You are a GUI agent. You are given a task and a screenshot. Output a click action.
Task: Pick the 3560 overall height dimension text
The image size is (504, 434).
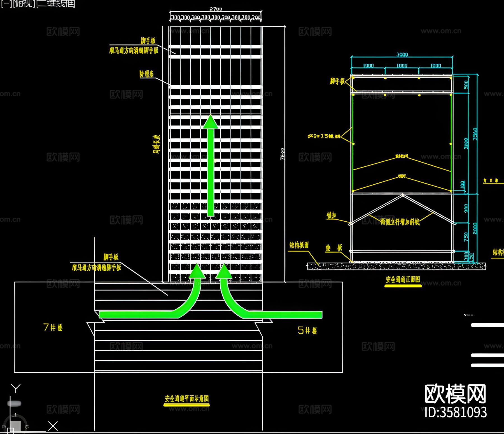tap(475, 134)
